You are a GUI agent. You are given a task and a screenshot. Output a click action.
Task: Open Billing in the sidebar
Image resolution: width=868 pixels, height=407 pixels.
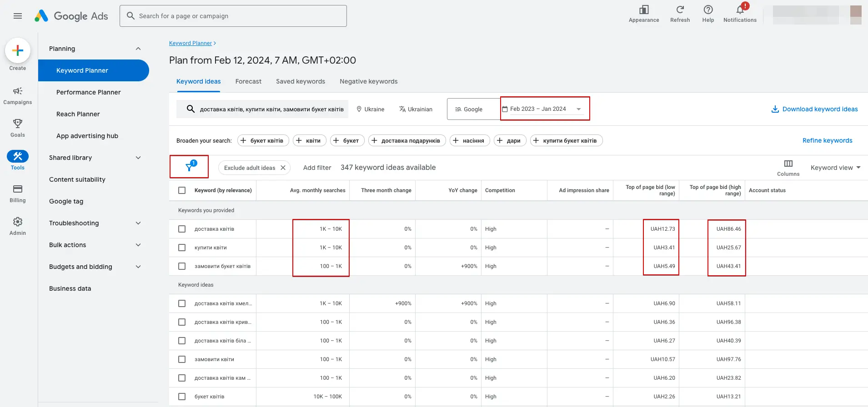click(18, 194)
